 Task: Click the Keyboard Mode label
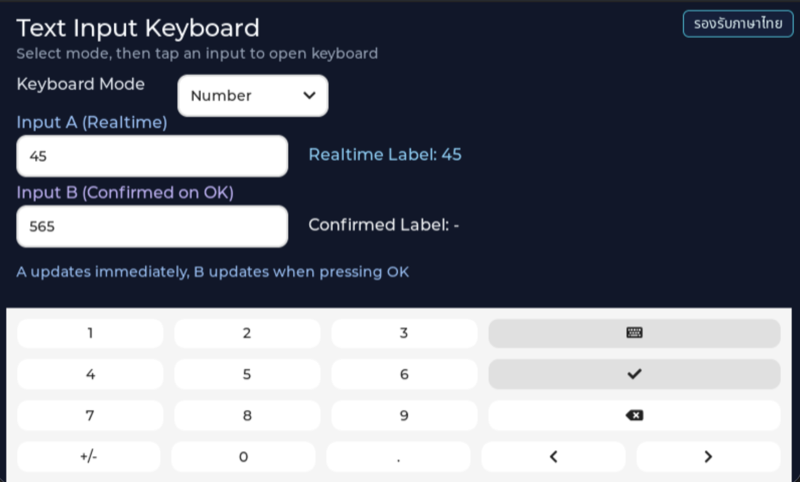(x=81, y=84)
